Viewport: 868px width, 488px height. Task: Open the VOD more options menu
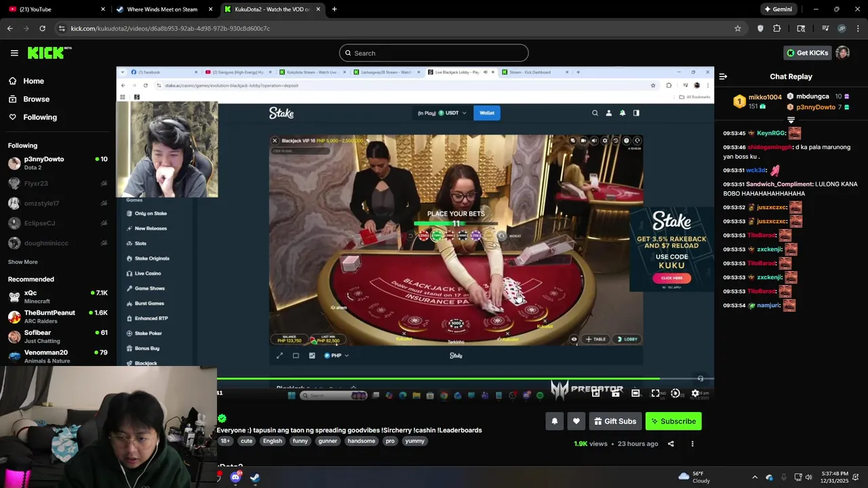point(692,444)
